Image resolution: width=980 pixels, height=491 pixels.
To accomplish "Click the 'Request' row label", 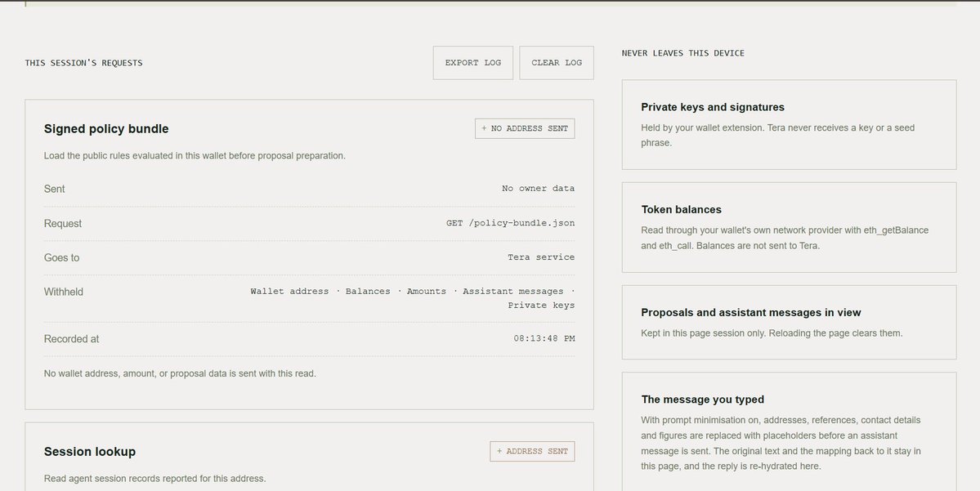I will pos(62,224).
